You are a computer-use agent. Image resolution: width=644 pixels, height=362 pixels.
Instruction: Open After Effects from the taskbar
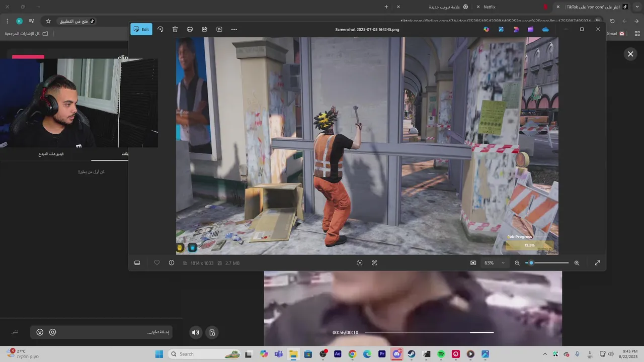click(338, 354)
